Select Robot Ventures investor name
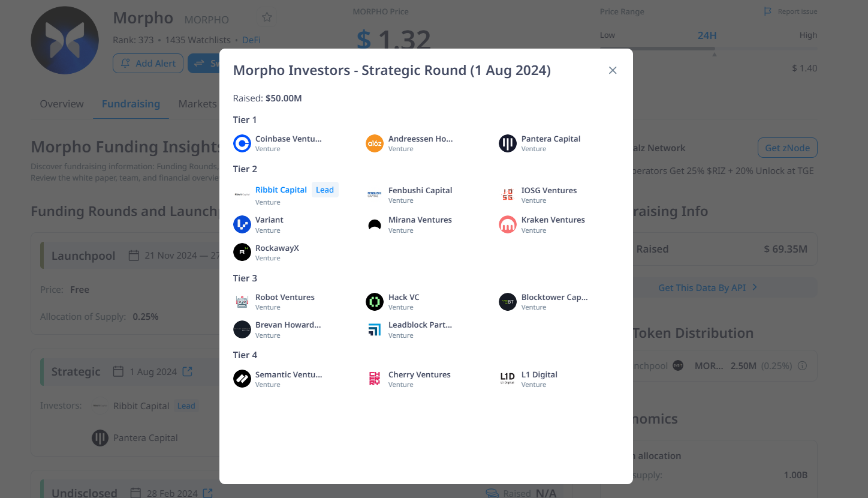 click(285, 297)
